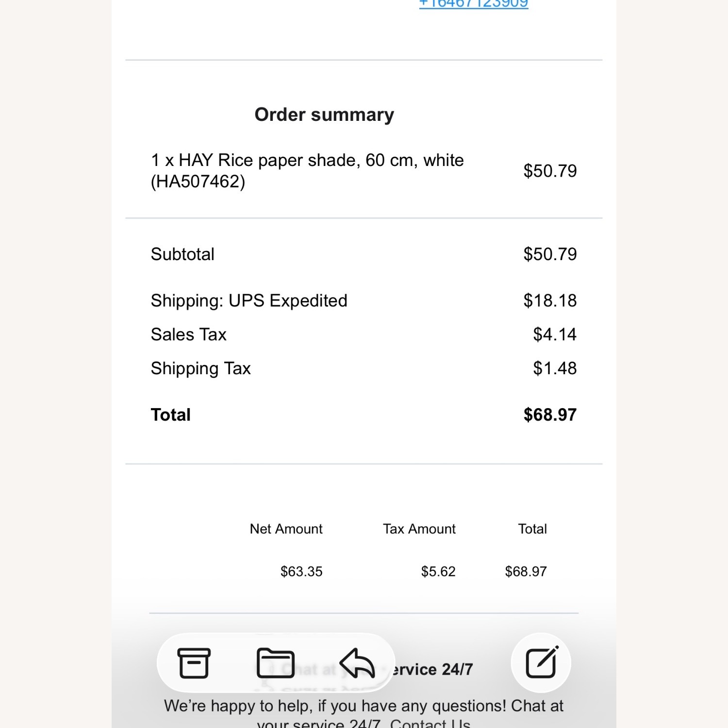Tap the Subtotal label
The width and height of the screenshot is (728, 728).
pyautogui.click(x=182, y=254)
